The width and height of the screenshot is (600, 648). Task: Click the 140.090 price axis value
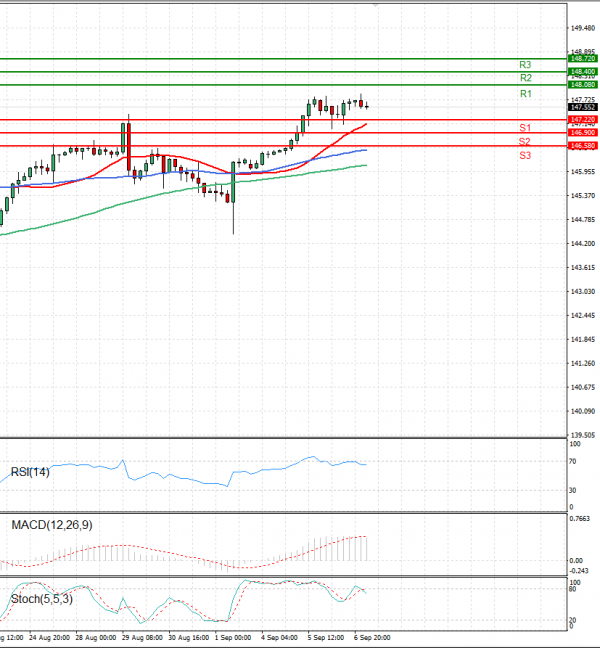click(583, 411)
